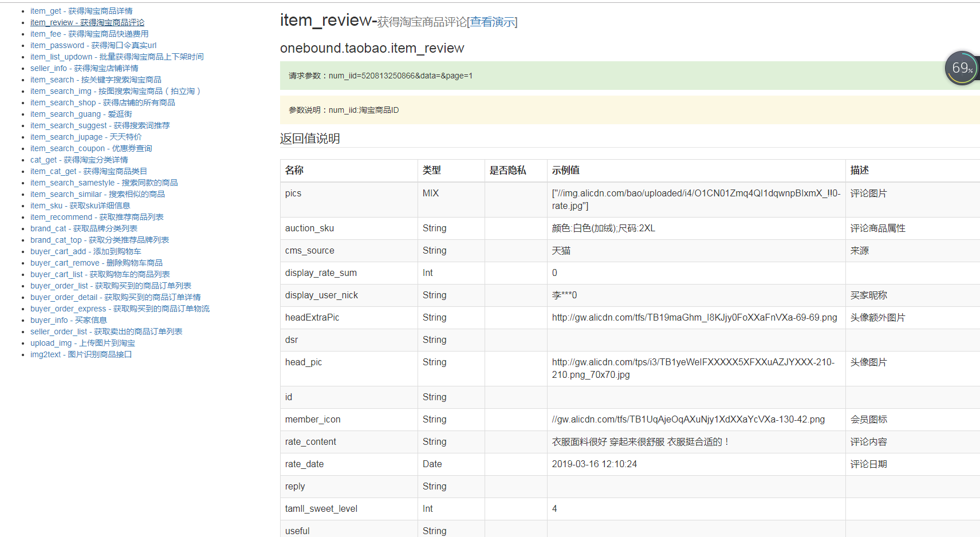This screenshot has width=980, height=537.
Task: Open item_password link
Action: pyautogui.click(x=93, y=45)
